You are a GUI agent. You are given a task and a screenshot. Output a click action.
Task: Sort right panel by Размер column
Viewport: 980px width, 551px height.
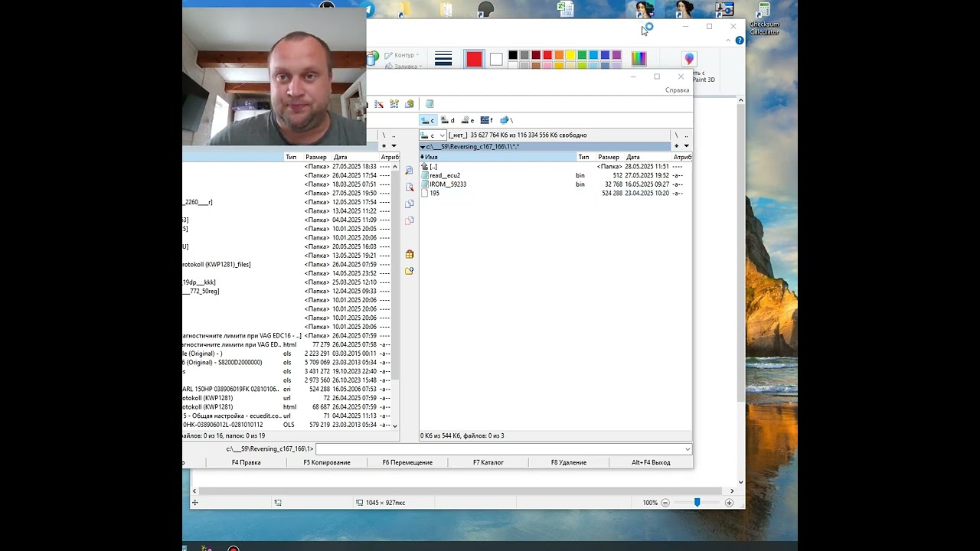click(610, 157)
